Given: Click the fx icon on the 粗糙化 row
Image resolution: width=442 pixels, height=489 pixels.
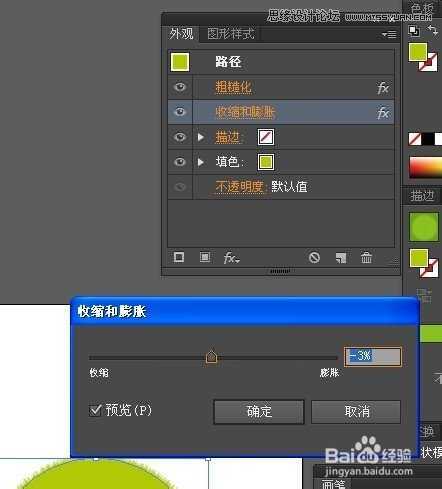Looking at the screenshot, I should coord(383,88).
